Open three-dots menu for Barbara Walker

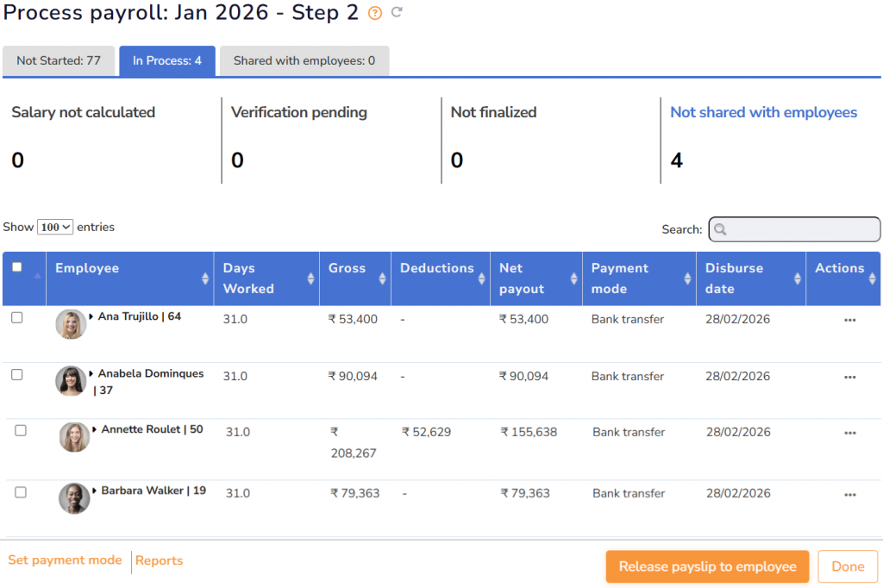click(x=849, y=494)
